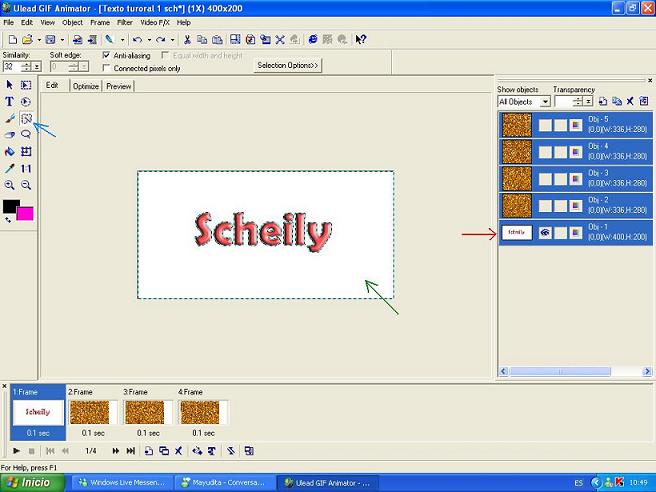Open the Show objects All Objects dropdown
Screen dimensions: 656x492
point(545,102)
